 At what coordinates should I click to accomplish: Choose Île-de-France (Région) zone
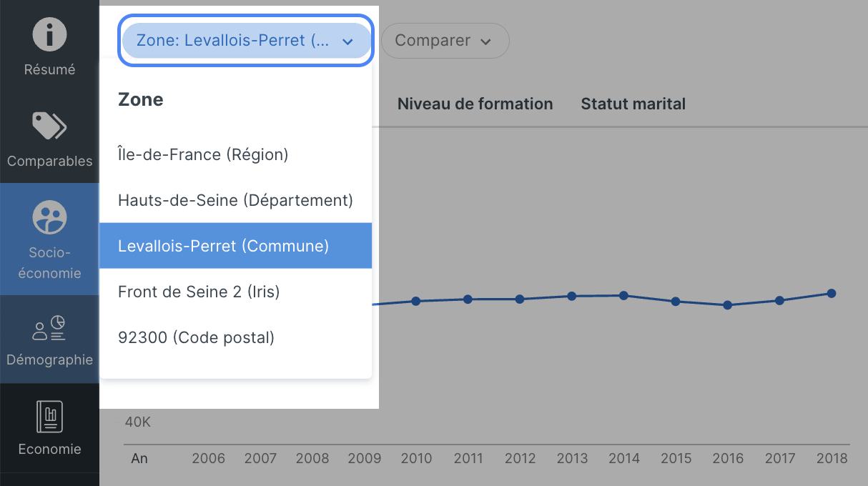coord(203,154)
